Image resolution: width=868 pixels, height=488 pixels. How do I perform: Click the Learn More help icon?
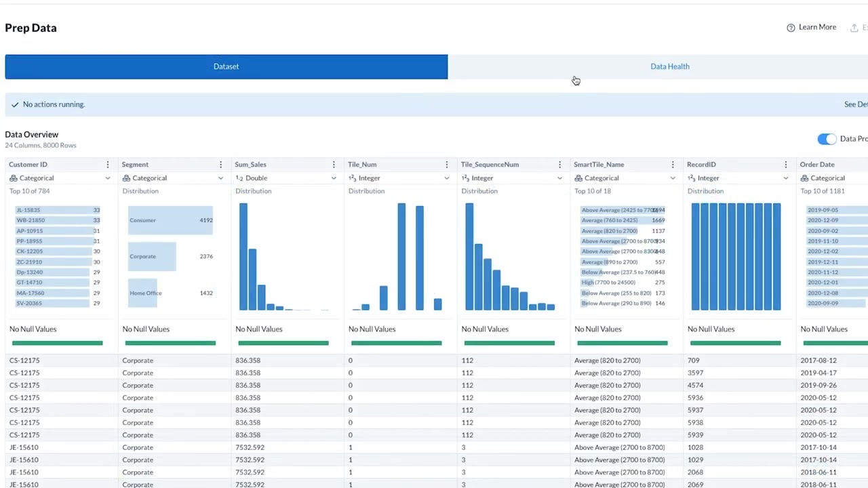coord(791,28)
